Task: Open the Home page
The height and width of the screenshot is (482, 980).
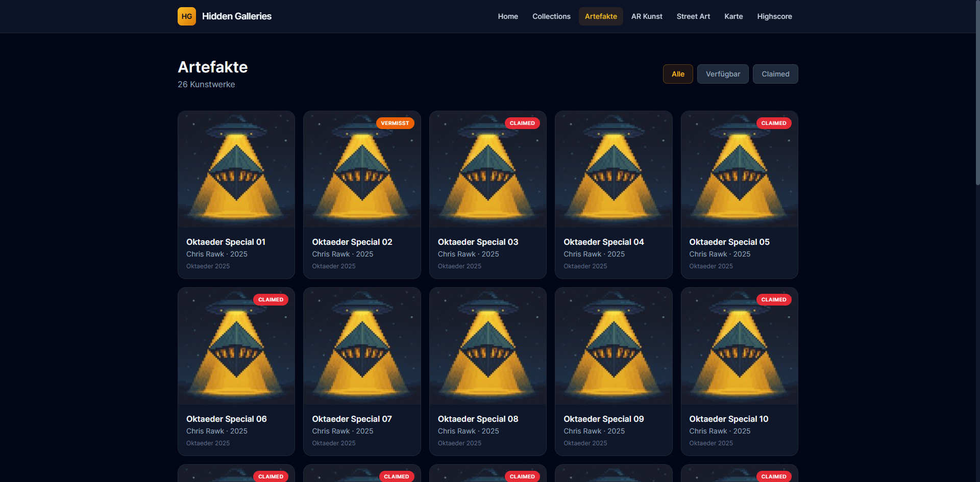Action: [508, 16]
